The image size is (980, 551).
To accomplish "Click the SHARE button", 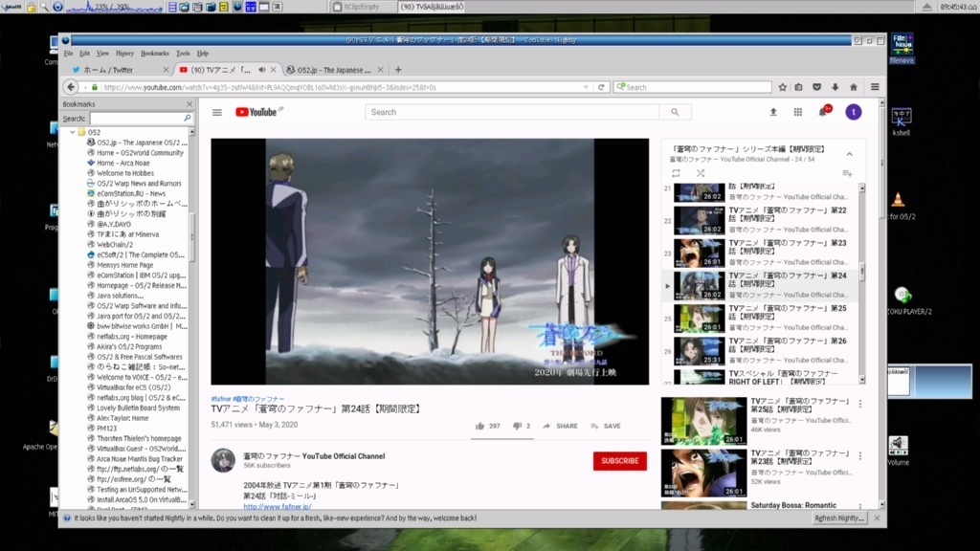I will tap(560, 426).
